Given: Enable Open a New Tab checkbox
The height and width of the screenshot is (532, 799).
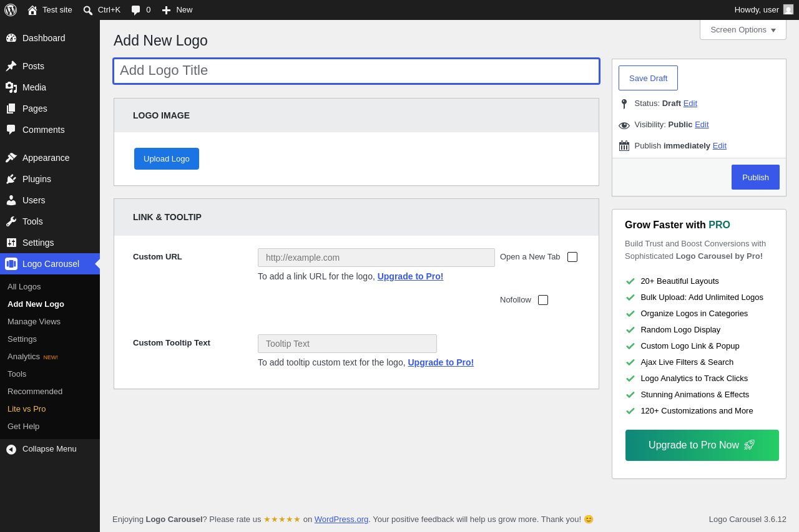Looking at the screenshot, I should point(572,257).
